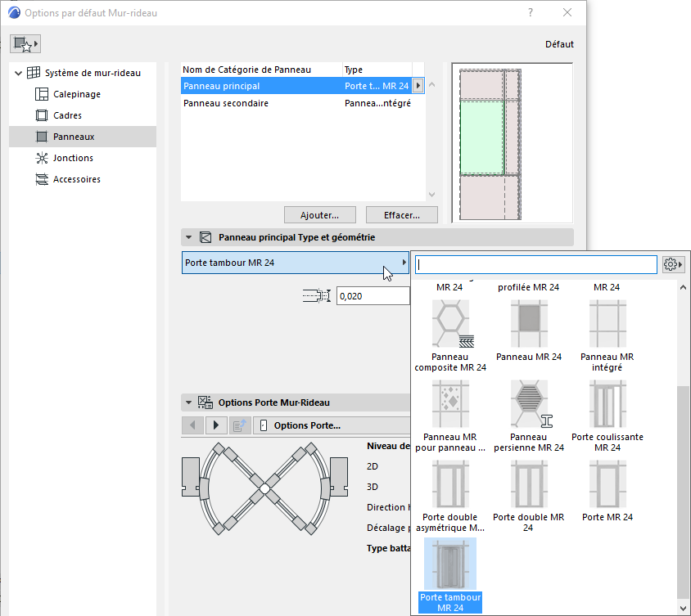
Task: Go to next options page arrow
Action: pyautogui.click(x=216, y=425)
